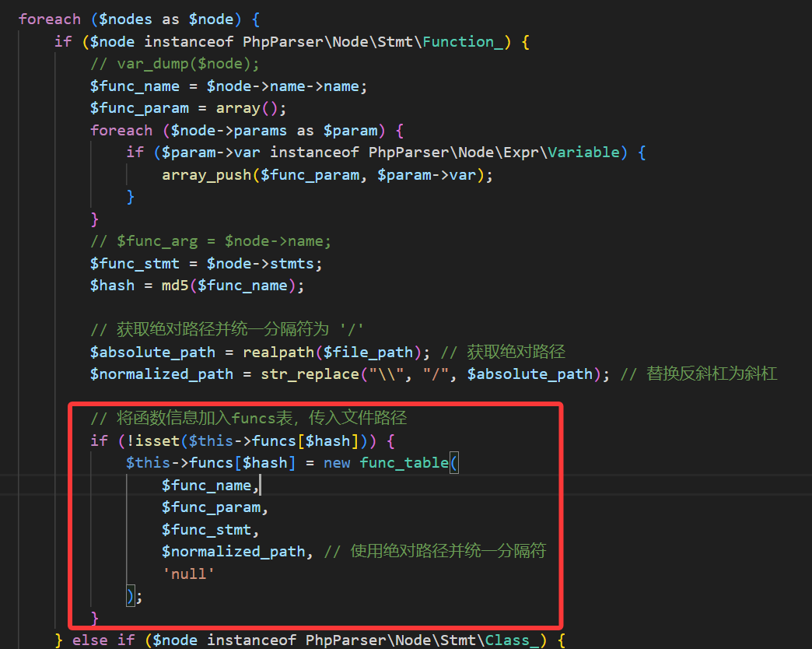The width and height of the screenshot is (812, 649).
Task: Click the foreach keyword on the $nodes line
Action: coord(49,19)
